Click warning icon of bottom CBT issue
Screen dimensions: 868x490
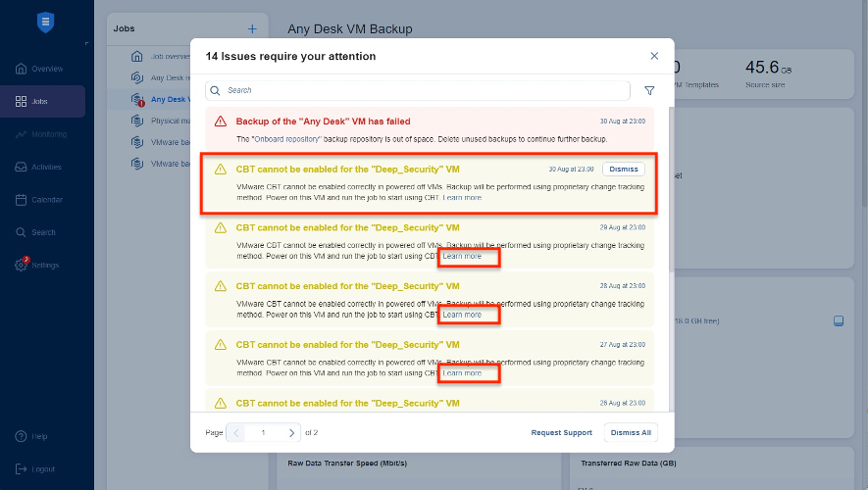click(221, 403)
